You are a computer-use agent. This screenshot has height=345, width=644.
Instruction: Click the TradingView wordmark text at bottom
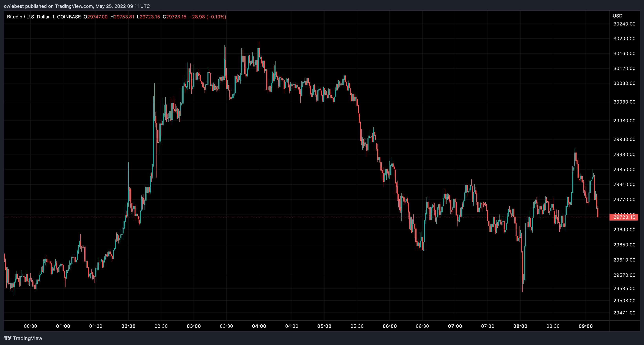click(27, 338)
